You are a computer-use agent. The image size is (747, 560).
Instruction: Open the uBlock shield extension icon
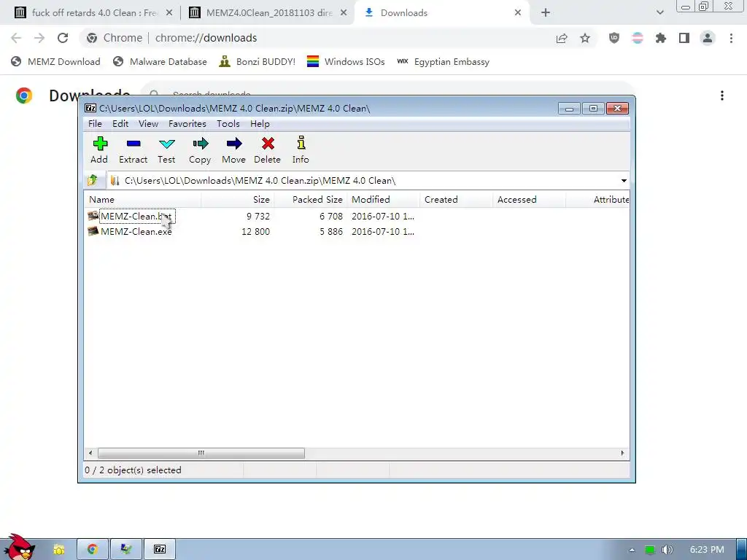(x=614, y=38)
